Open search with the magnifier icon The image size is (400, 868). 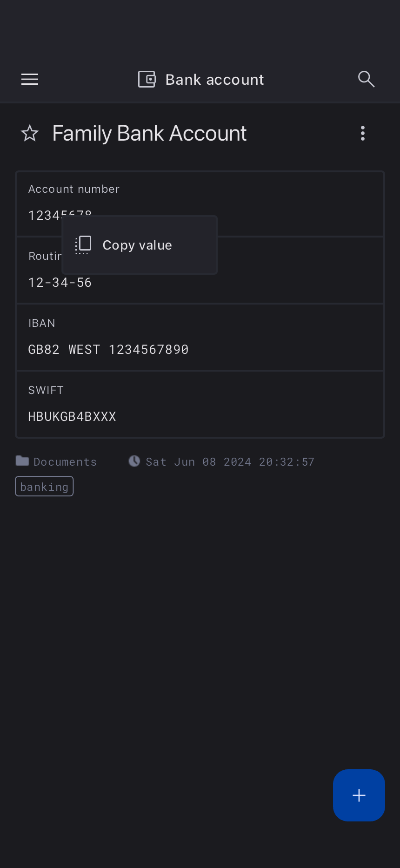(366, 80)
